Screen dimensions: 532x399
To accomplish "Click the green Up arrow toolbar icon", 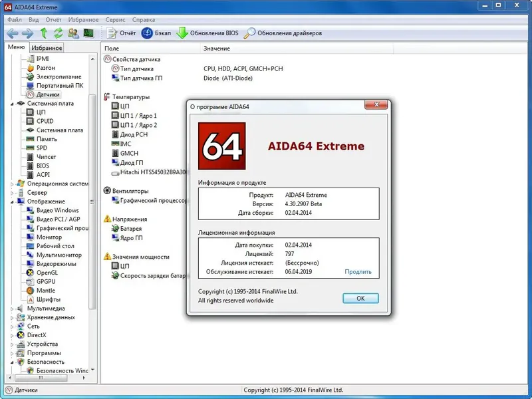I will pos(43,33).
